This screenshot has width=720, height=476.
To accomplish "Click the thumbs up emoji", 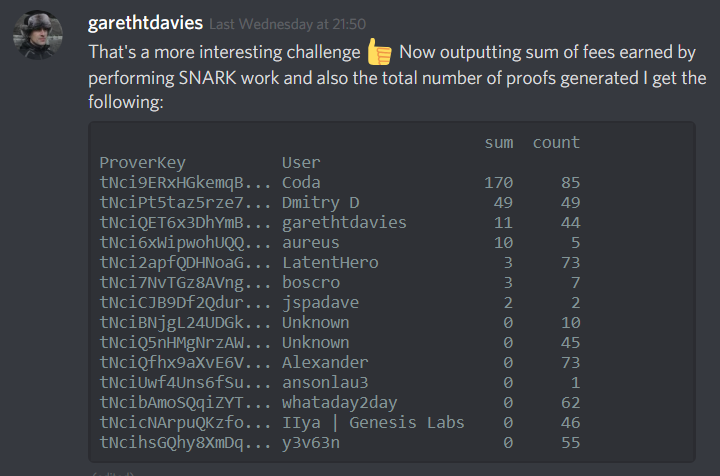I will (379, 51).
